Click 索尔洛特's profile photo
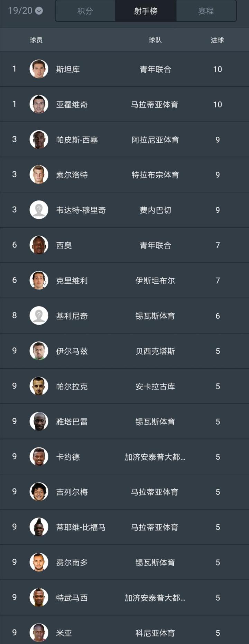The width and height of the screenshot is (249, 644). tap(39, 175)
